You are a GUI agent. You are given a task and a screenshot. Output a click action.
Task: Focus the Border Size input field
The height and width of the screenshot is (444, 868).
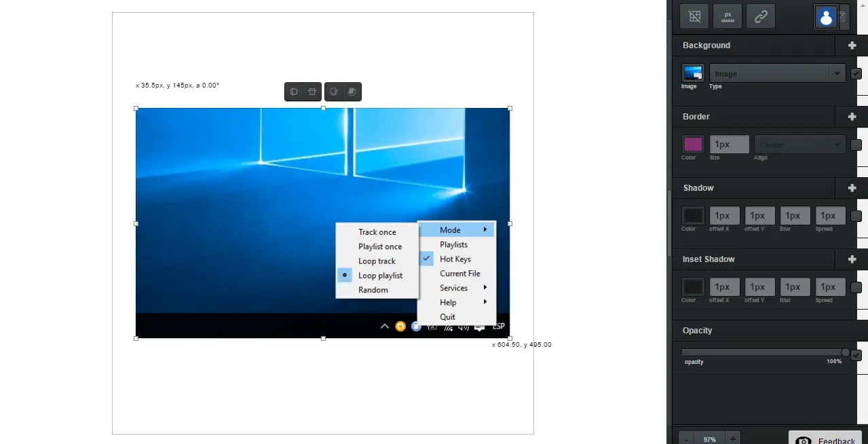pos(730,145)
